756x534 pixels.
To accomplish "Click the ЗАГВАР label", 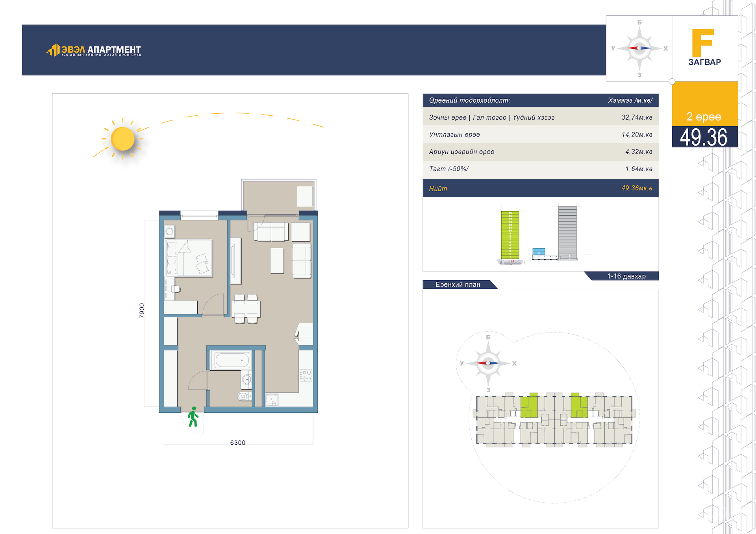I will pos(705,62).
